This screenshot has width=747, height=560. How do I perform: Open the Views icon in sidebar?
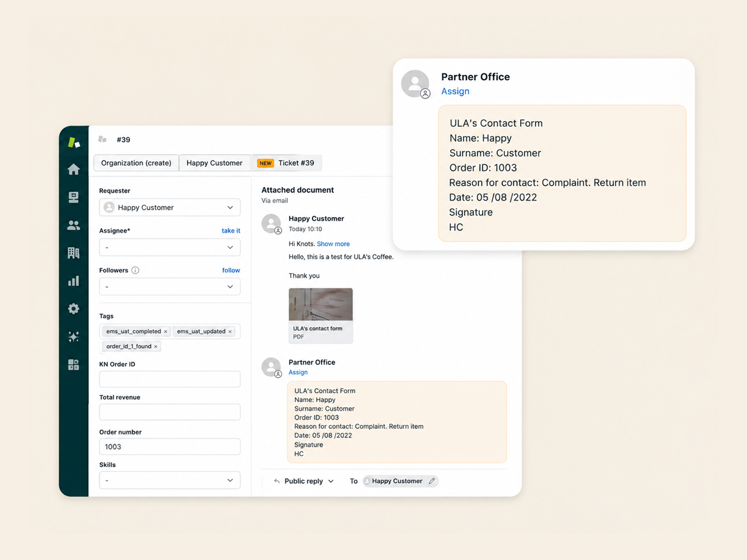74,197
